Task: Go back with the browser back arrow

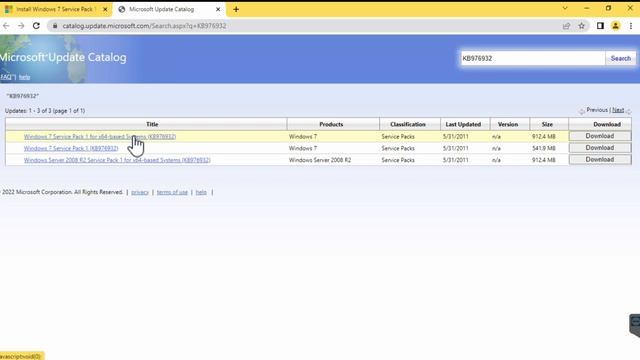Action: tap(6, 26)
